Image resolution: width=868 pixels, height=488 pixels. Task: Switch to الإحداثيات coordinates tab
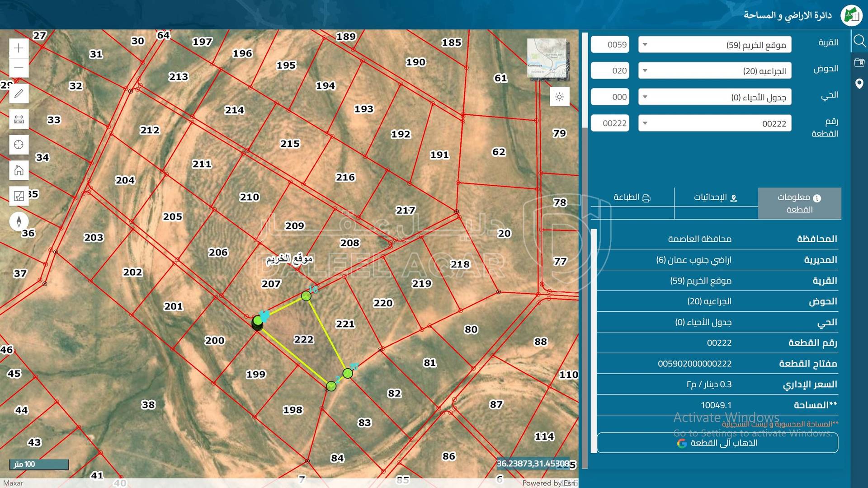pos(716,197)
